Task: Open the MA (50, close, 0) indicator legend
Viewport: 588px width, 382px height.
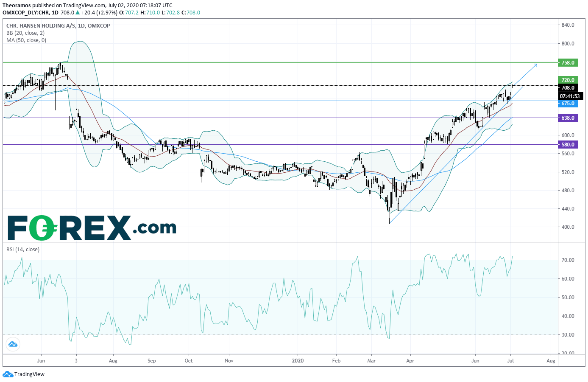Action: point(26,40)
